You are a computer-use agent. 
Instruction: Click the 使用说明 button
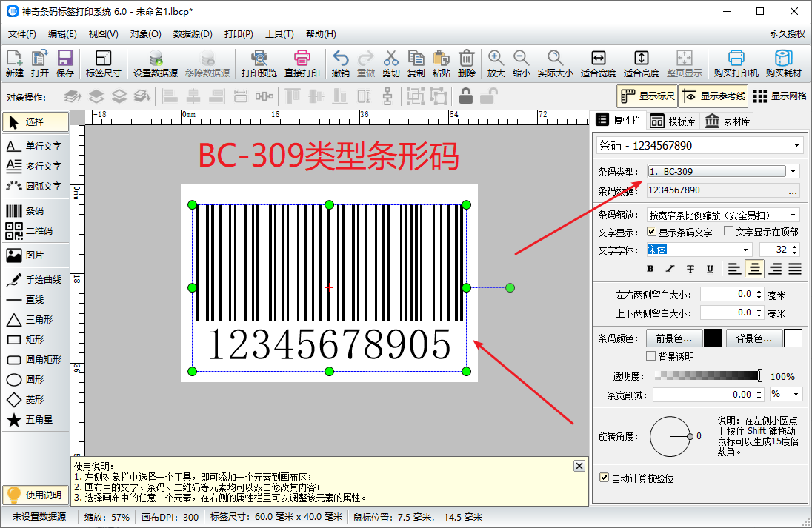coord(36,495)
